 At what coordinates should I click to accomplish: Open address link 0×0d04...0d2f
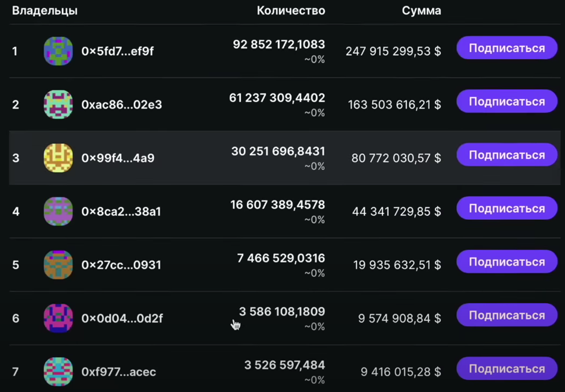122,318
